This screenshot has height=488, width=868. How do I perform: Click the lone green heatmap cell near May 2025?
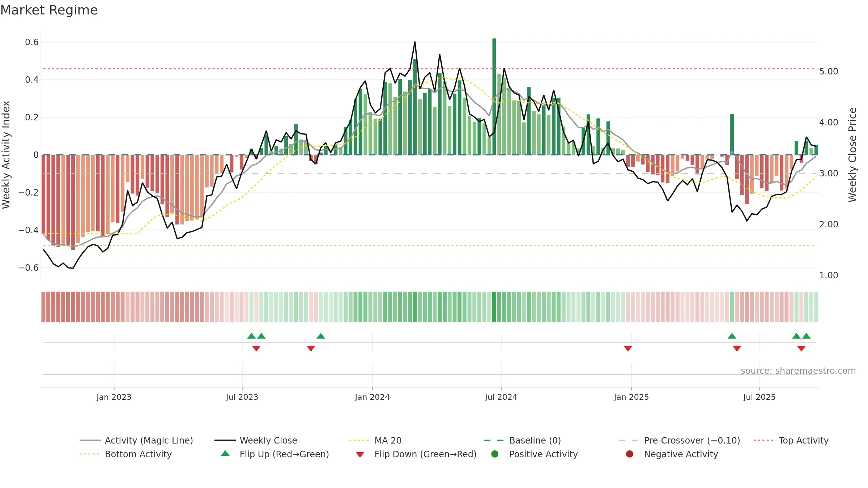(732, 307)
